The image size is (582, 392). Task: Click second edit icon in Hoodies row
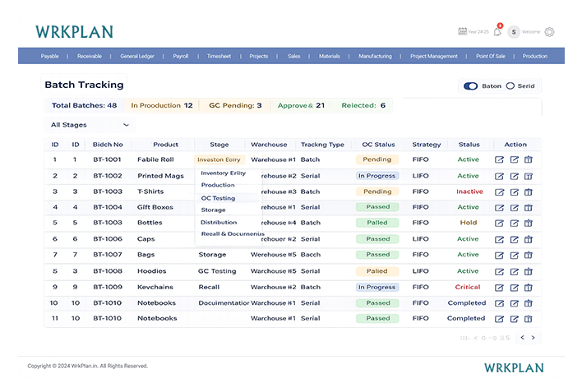tap(514, 271)
